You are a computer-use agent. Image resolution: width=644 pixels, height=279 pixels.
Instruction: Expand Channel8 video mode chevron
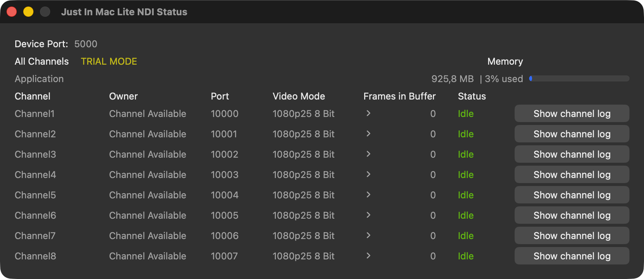pos(368,256)
